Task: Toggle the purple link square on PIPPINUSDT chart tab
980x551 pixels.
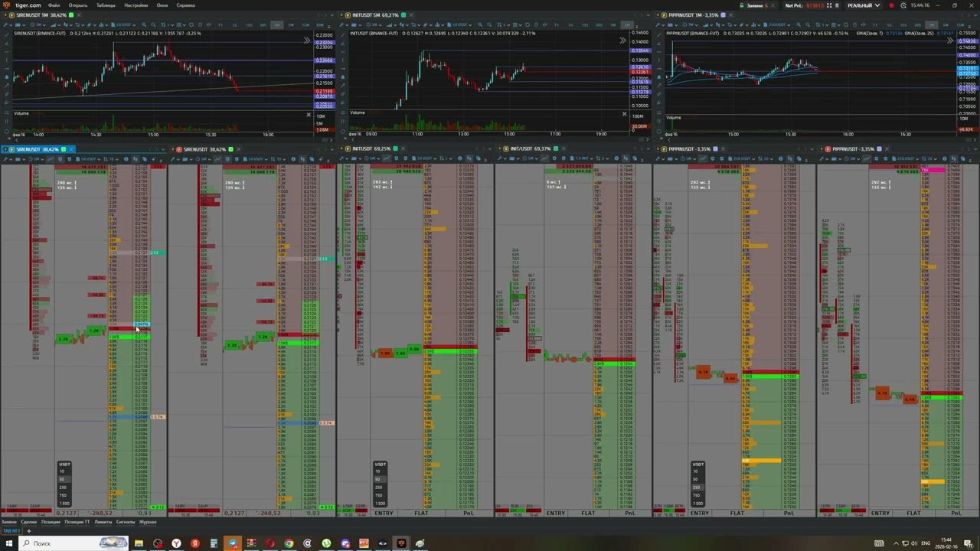Action: click(723, 15)
